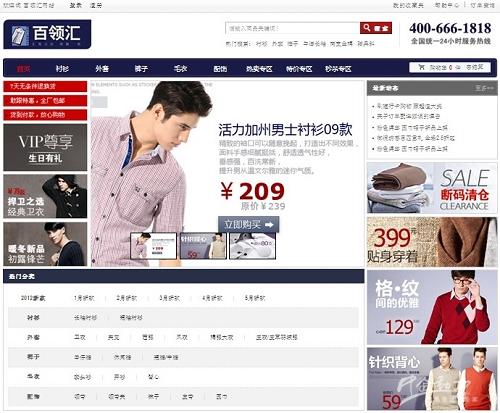Open the 注册 register link

[96, 5]
